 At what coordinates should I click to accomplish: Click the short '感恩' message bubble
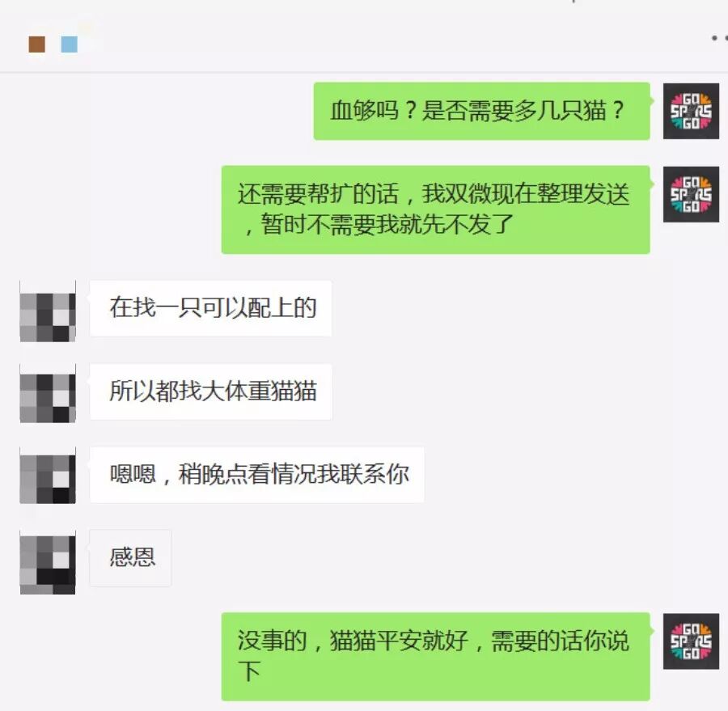130,558
